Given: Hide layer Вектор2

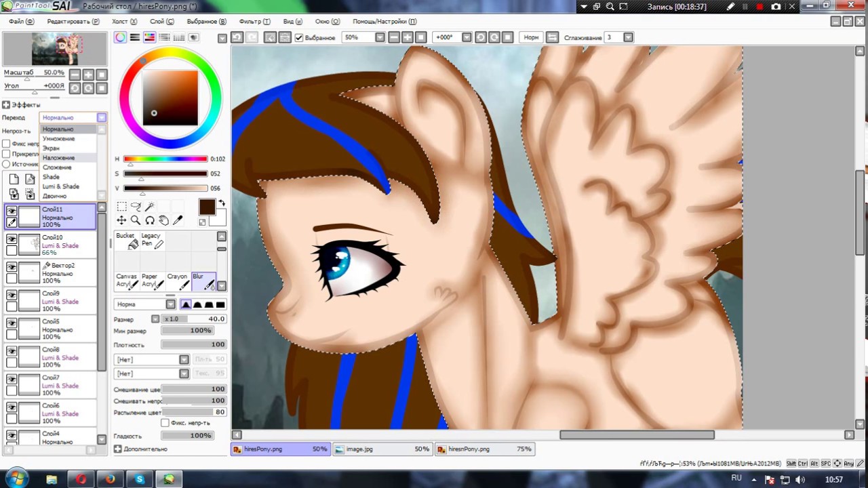Looking at the screenshot, I should point(12,267).
